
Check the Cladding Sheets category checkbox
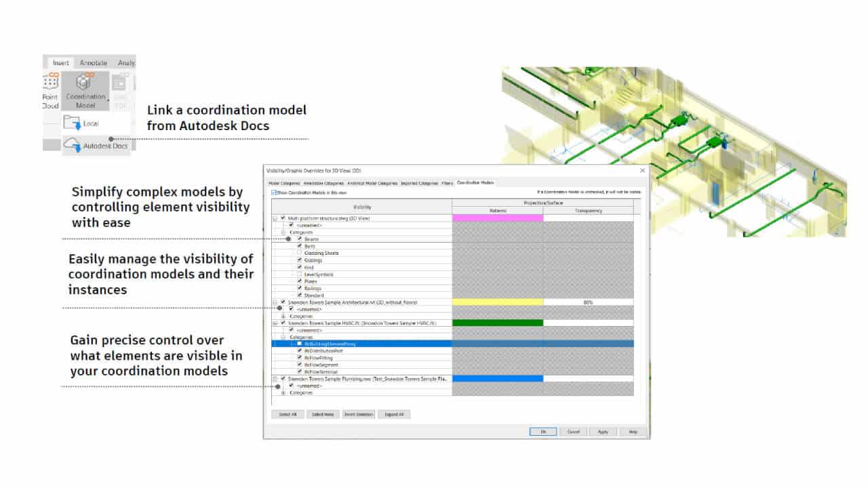click(x=299, y=253)
